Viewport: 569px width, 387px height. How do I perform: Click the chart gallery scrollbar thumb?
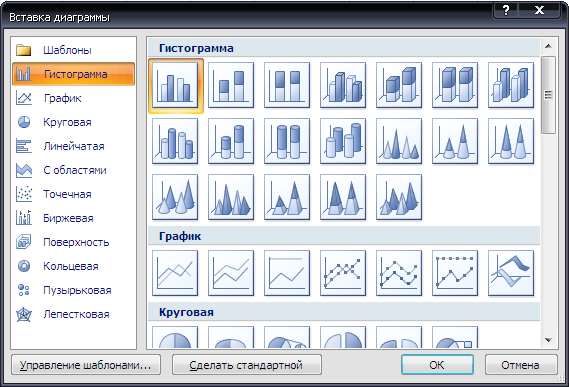click(x=548, y=95)
